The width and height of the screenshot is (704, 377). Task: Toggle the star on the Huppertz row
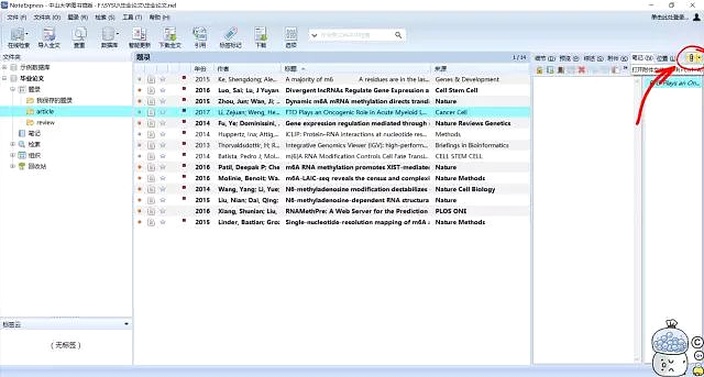pyautogui.click(x=163, y=134)
